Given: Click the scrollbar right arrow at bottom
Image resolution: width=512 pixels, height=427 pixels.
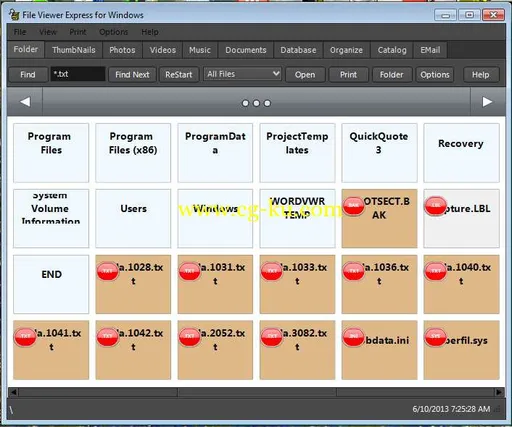Looking at the screenshot, I should click(x=499, y=392).
